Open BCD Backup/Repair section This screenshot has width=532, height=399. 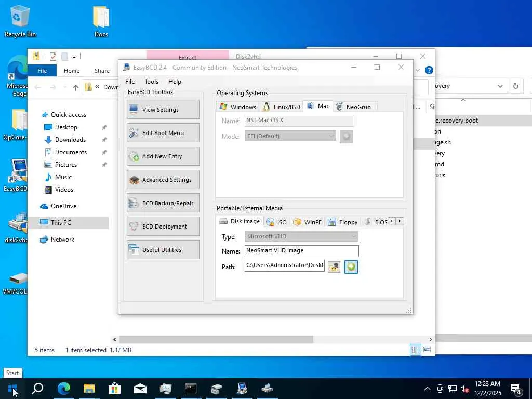tap(163, 203)
